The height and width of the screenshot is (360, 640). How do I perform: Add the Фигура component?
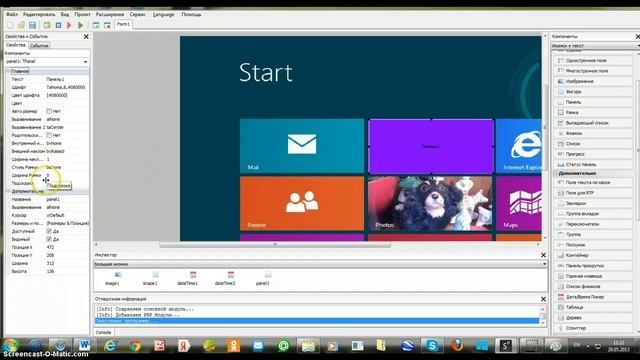coord(593,92)
